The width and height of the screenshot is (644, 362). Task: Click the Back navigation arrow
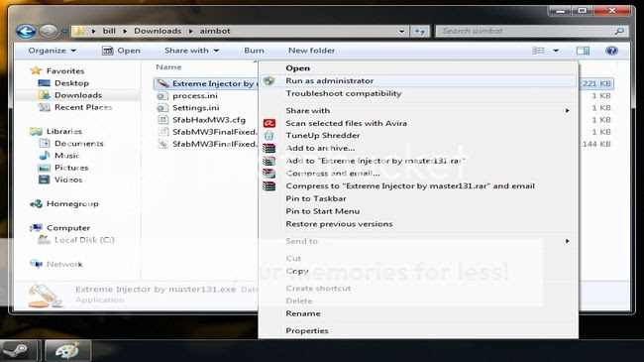(26, 31)
